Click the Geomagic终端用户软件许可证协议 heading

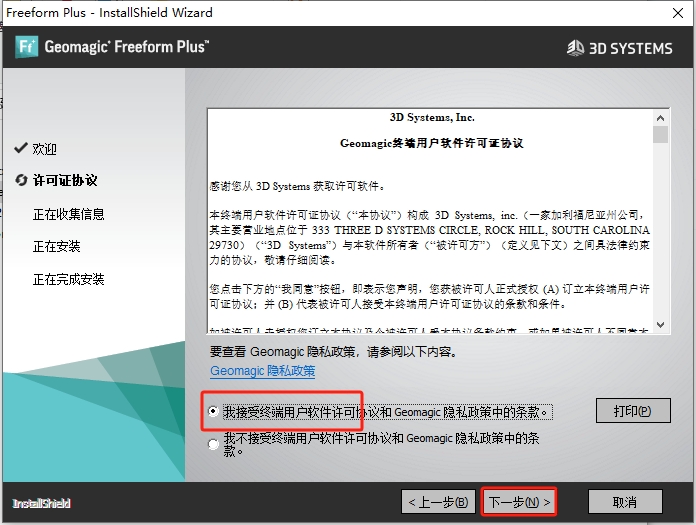tap(432, 143)
